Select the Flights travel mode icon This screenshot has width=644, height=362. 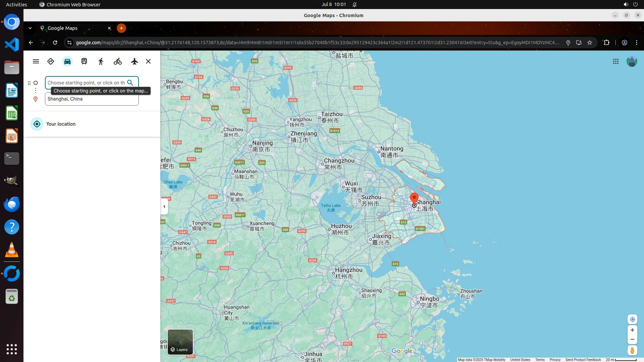click(135, 62)
